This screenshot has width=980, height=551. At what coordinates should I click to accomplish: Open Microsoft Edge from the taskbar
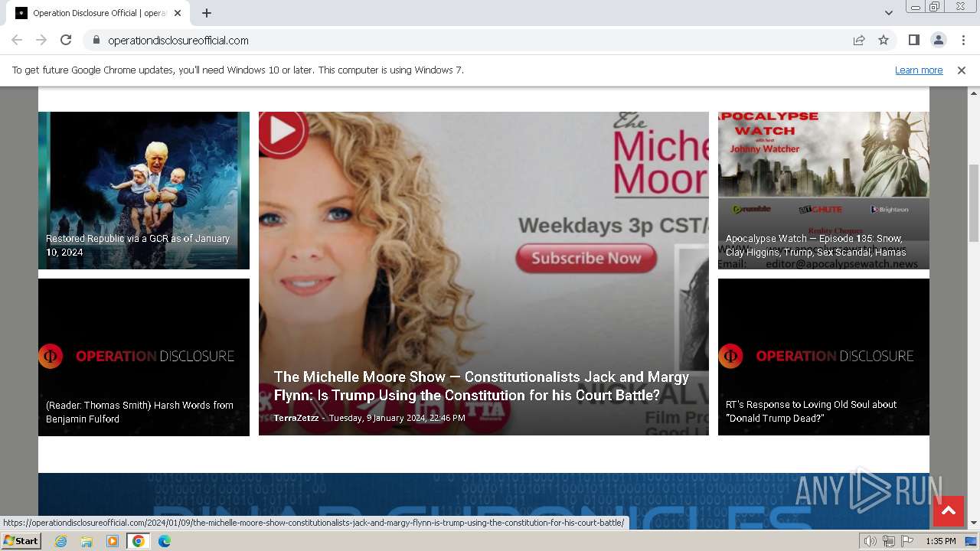tap(165, 541)
